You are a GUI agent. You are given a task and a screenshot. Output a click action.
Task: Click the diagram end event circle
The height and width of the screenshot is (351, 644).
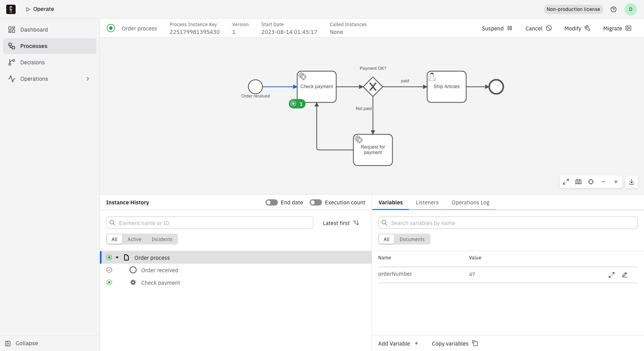coord(496,87)
